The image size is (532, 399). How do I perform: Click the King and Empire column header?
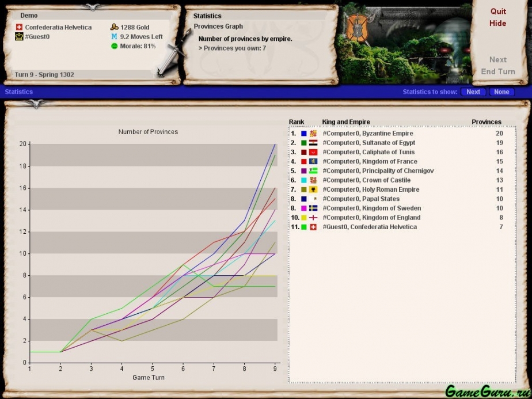tap(345, 122)
